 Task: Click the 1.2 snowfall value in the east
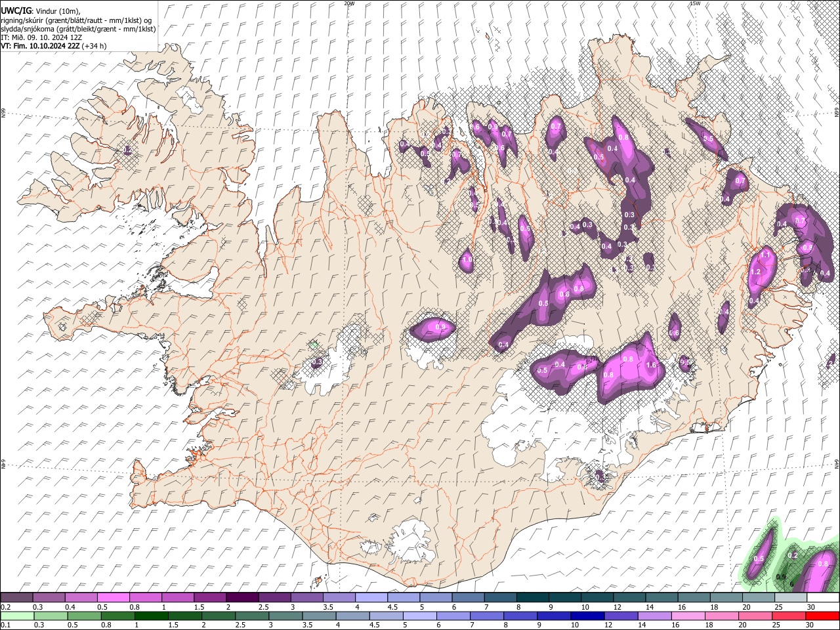point(755,272)
